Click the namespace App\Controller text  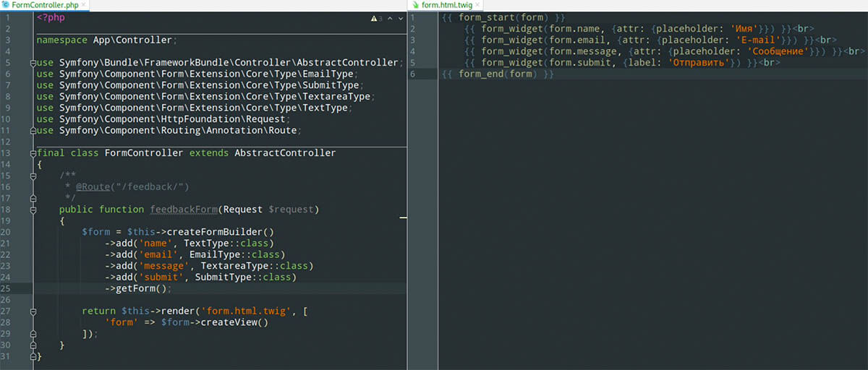106,40
